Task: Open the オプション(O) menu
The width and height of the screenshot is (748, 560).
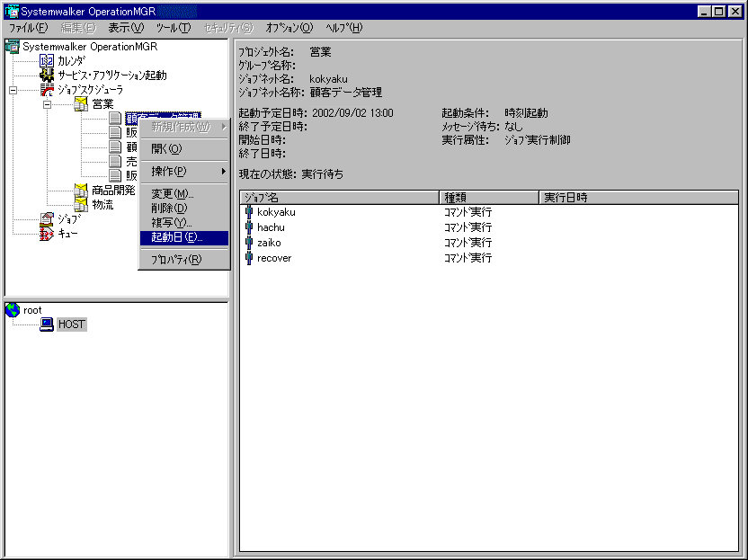Action: pos(289,28)
